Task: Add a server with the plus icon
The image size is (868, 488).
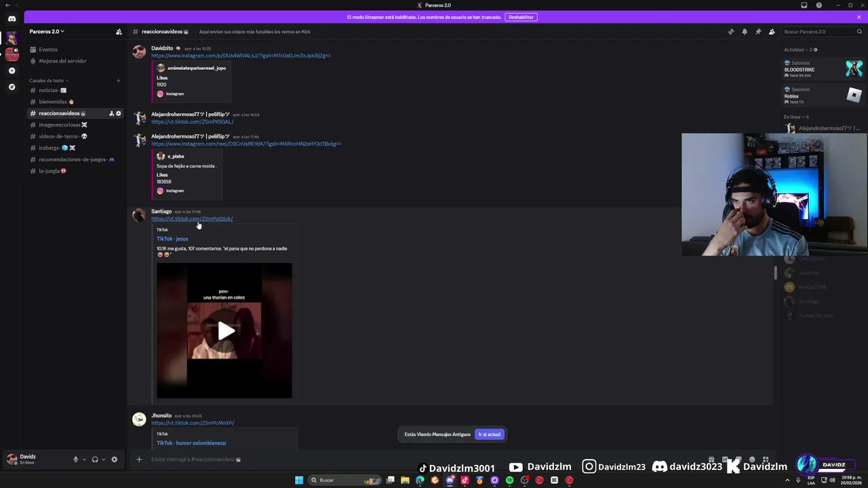Action: click(12, 70)
